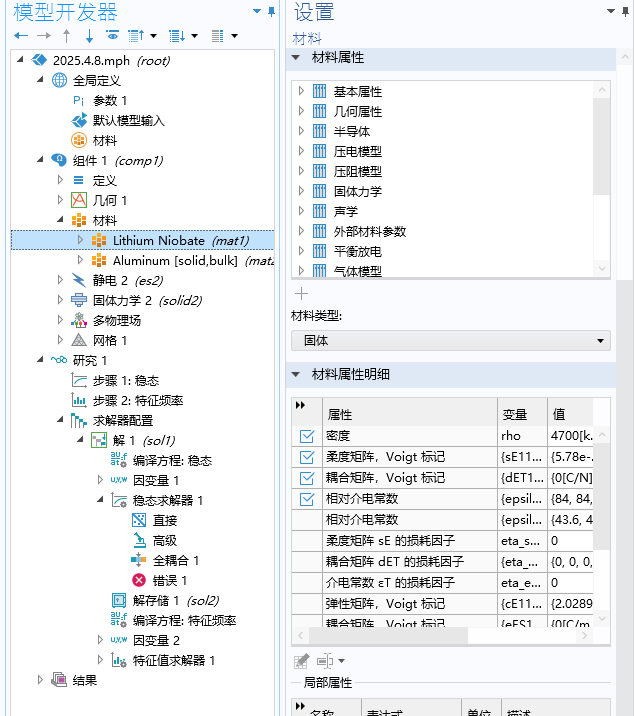Select 固体力学 2 (solid2) node
The height and width of the screenshot is (716, 634).
tap(147, 300)
